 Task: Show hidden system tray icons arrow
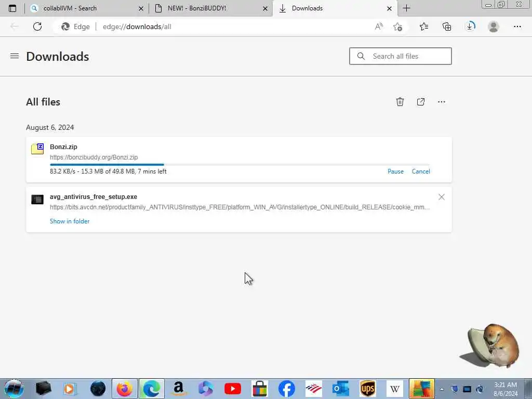(x=442, y=390)
